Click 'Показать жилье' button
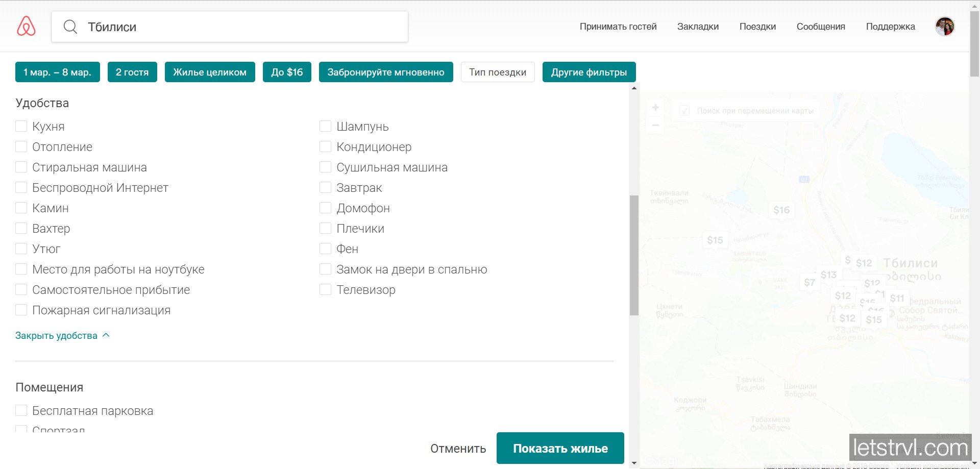The image size is (980, 469). [x=560, y=448]
